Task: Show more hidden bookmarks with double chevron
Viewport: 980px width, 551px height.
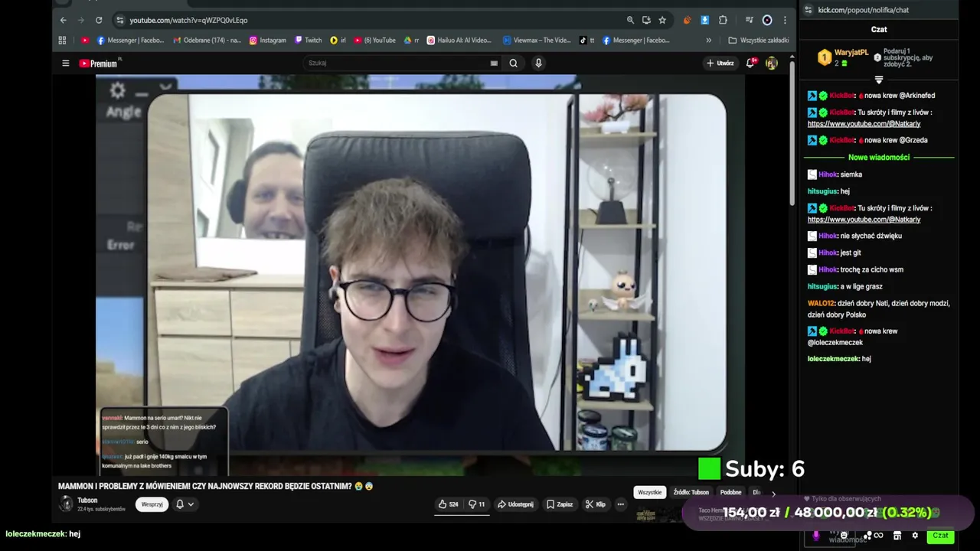Action: (x=709, y=40)
